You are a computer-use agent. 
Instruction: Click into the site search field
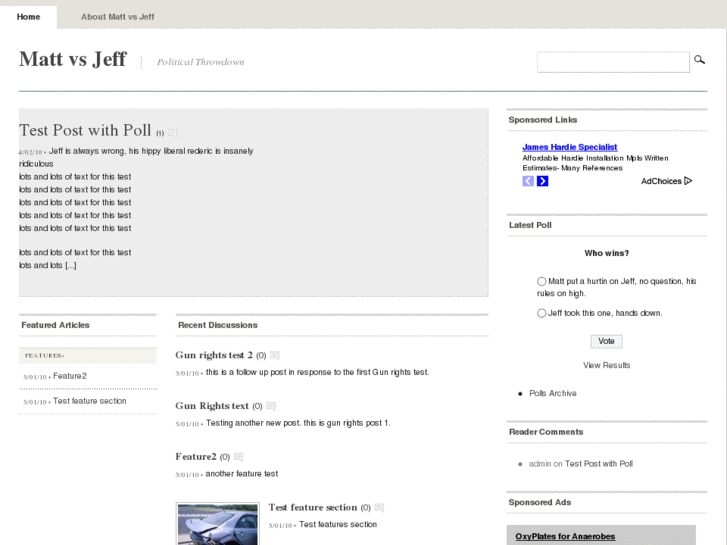click(x=613, y=62)
